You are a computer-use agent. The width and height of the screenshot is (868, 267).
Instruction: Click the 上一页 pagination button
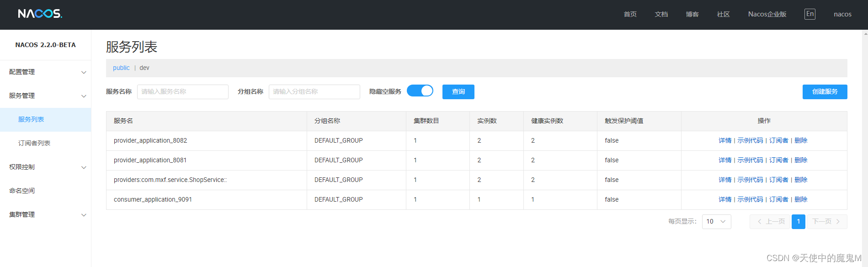coord(770,222)
